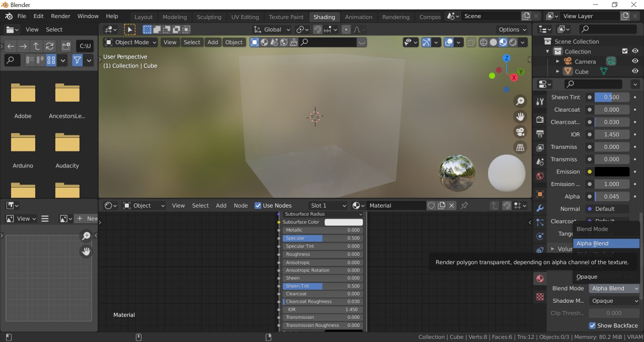The image size is (644, 342).
Task: Toggle perspective/orthographic grid gizmo
Action: [x=520, y=147]
